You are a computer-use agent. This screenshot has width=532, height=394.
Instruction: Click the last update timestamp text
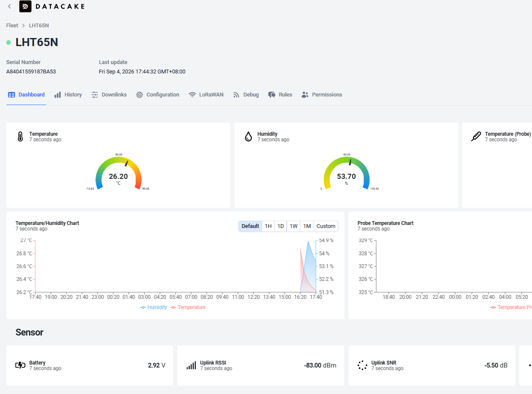142,72
